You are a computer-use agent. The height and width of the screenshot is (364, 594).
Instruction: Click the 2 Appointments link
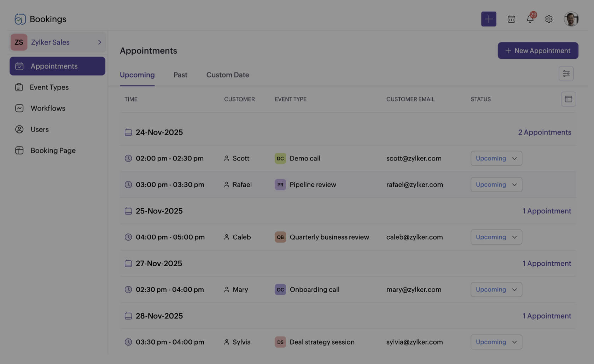tap(544, 132)
